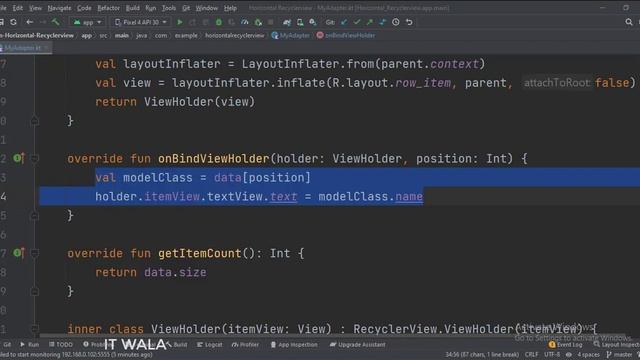Attach debugger to Android process icon

(258, 22)
